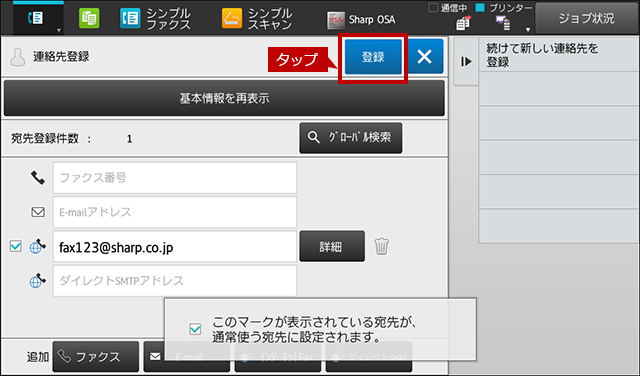This screenshot has height=376, width=640.
Task: Click the ファクス番号 input field
Action: click(x=175, y=178)
